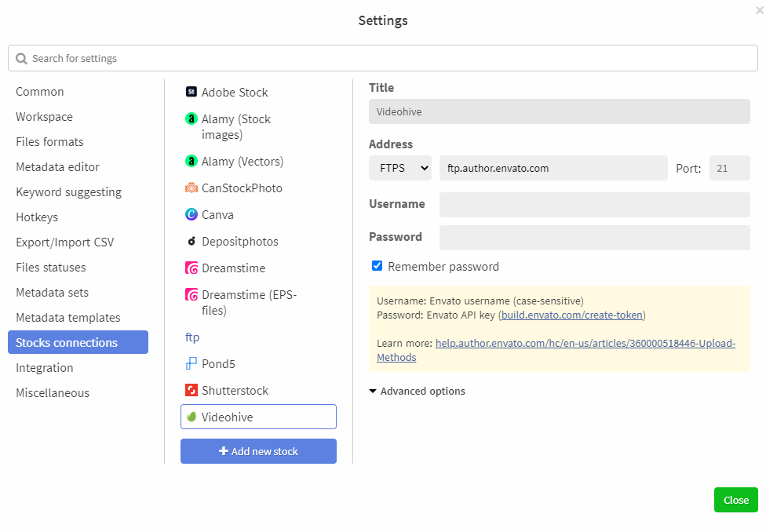Click the Password input field
Screen dimensions: 766x532
coord(595,238)
